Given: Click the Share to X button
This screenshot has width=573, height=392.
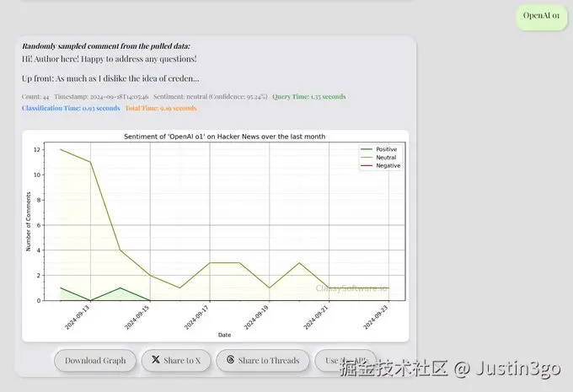Looking at the screenshot, I should (176, 361).
